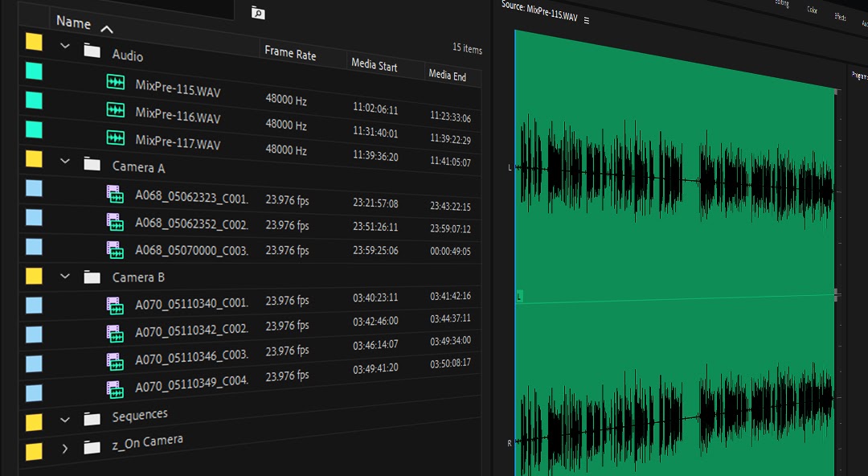Click the Camera A bin folder icon
This screenshot has height=476, width=868.
[x=92, y=164]
